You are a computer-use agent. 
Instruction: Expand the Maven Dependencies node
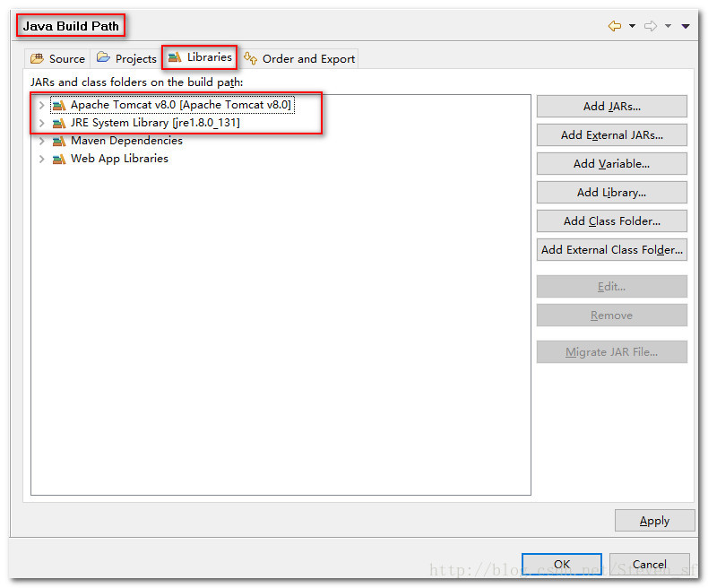pos(41,141)
